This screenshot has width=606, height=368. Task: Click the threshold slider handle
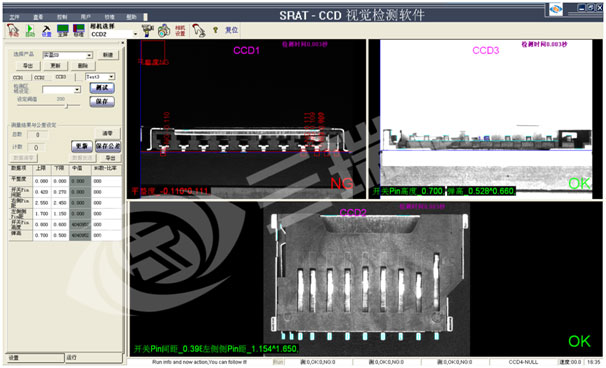tap(66, 106)
